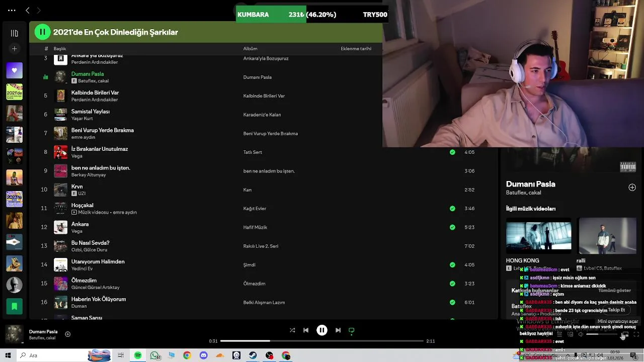This screenshot has height=362, width=644.
Task: Open Liked Songs heart tile
Action: click(x=14, y=70)
